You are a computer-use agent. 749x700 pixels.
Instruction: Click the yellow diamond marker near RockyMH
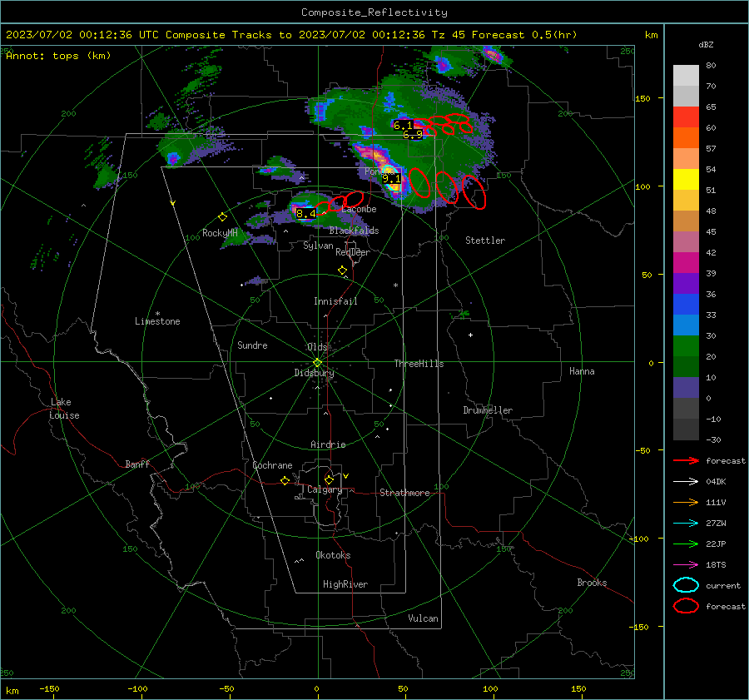tap(222, 217)
